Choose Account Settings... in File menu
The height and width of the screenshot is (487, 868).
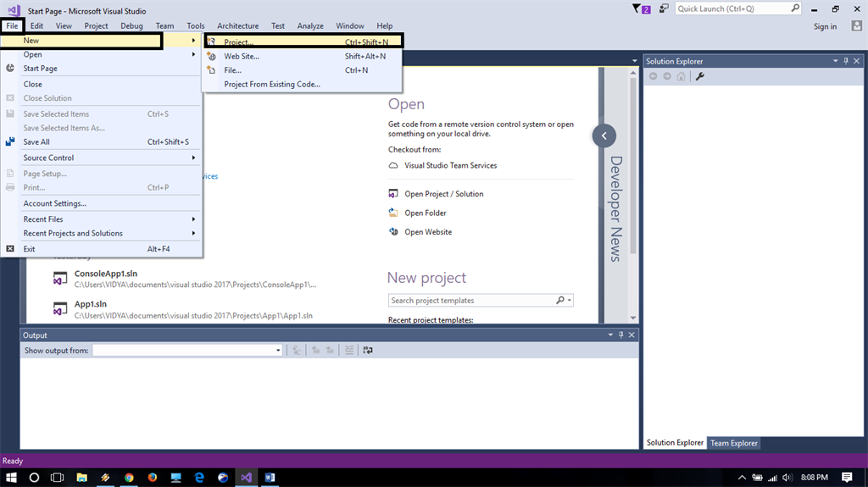click(x=102, y=203)
